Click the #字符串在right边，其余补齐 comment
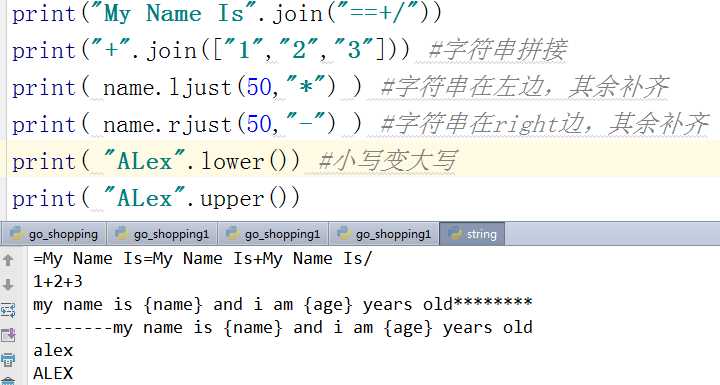 [x=545, y=125]
